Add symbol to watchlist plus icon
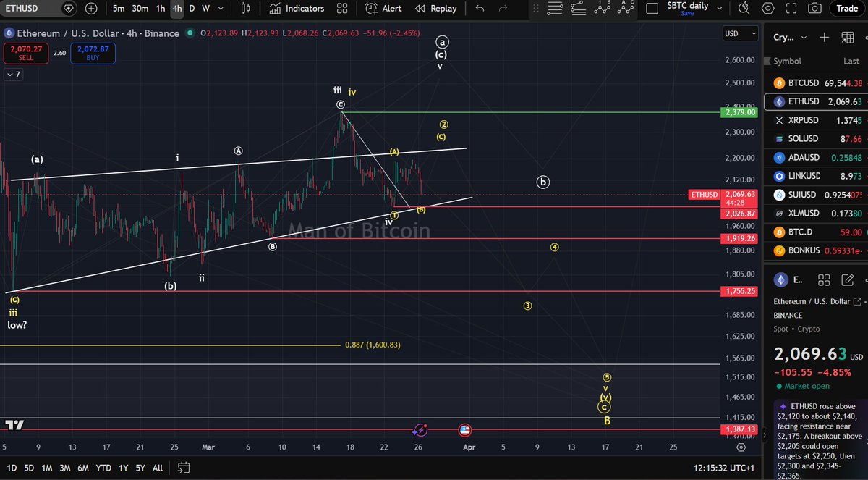This screenshot has width=868, height=480. (824, 37)
